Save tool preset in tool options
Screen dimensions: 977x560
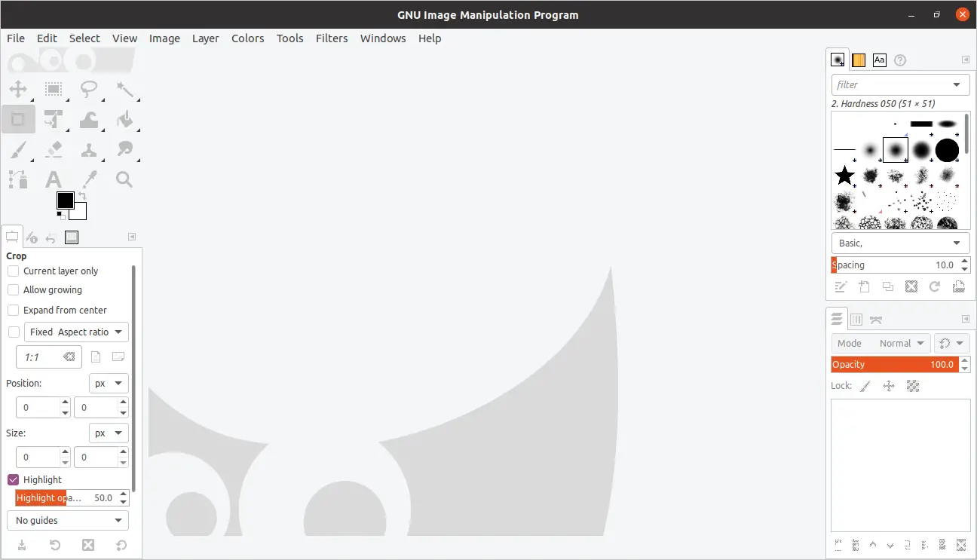[x=22, y=545]
